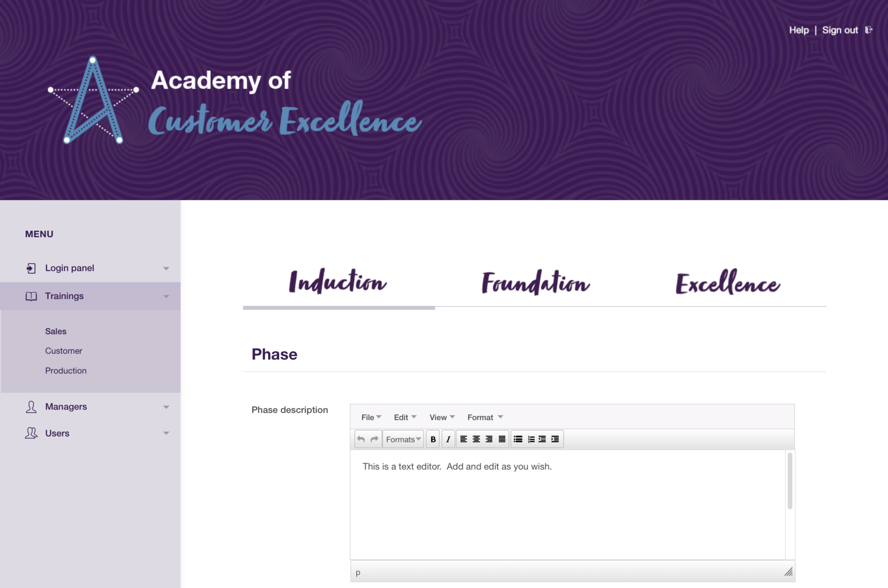Click the redo arrow icon
Image resolution: width=888 pixels, height=588 pixels.
(x=374, y=439)
